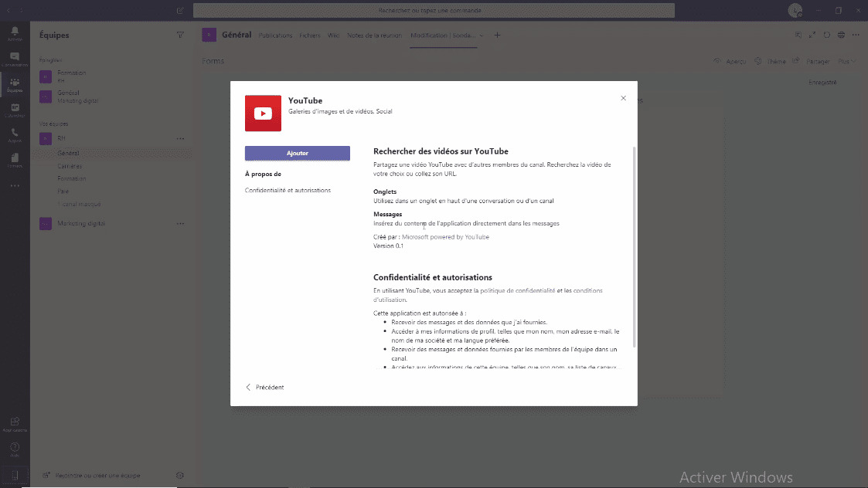Filter teams with the funnel icon
This screenshot has width=868, height=488.
[x=180, y=35]
